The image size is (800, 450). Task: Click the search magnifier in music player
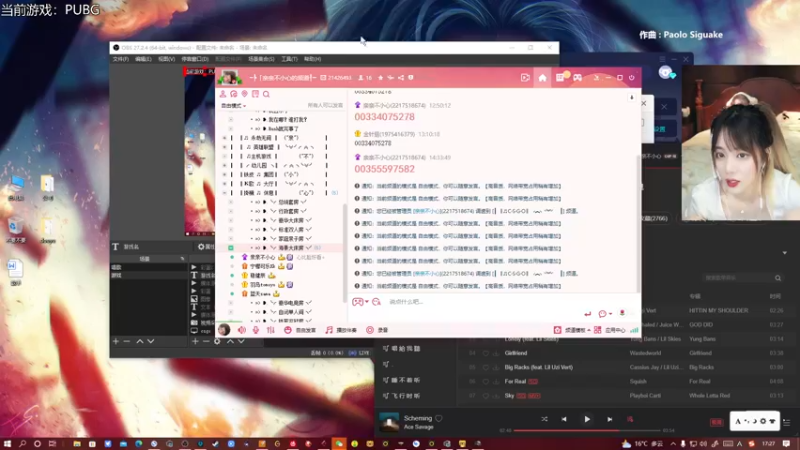point(778,278)
